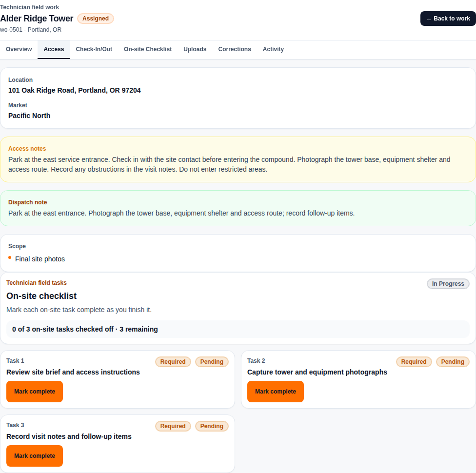Click the Alder Ridge Tower heading

tap(37, 19)
